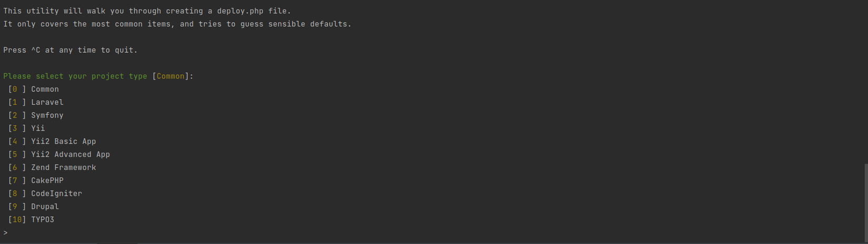
Task: Click the bracketed index 10 number
Action: [x=17, y=220]
